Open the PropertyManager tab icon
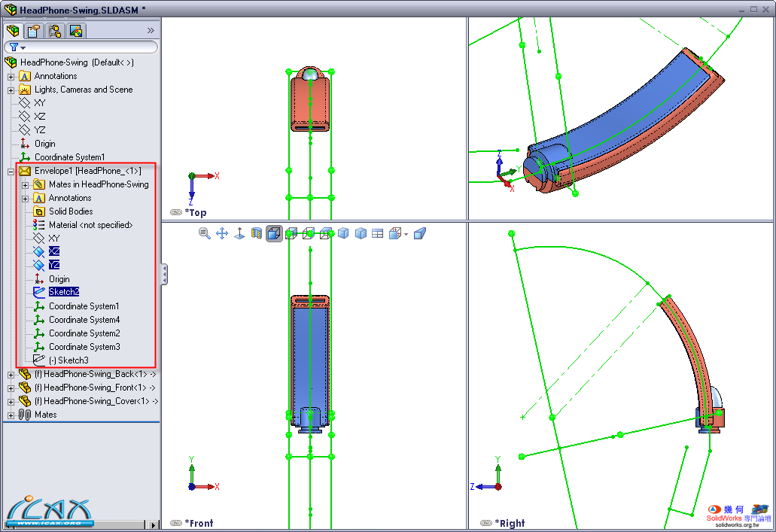776x532 pixels. (33, 31)
